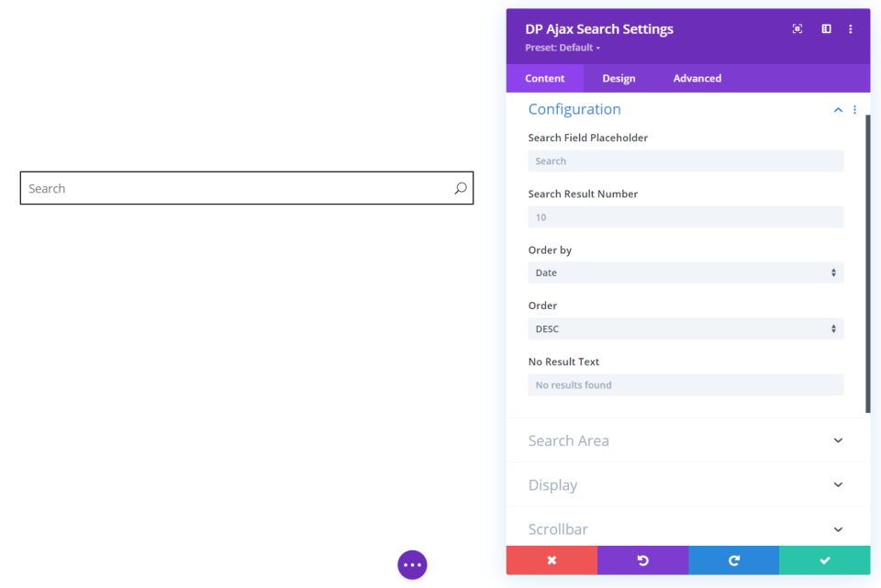Viewport: 881px width, 588px height.
Task: Click the purple undo arrow button
Action: pyautogui.click(x=642, y=560)
